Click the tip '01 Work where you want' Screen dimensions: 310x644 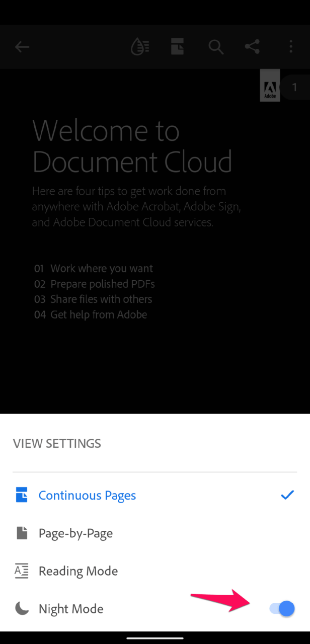click(93, 268)
